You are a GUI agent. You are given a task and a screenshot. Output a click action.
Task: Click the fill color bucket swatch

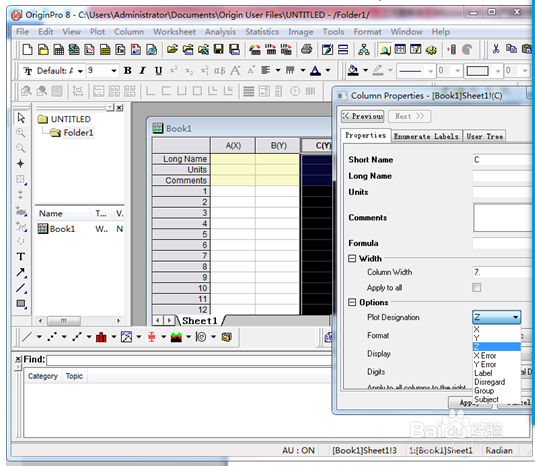(353, 70)
